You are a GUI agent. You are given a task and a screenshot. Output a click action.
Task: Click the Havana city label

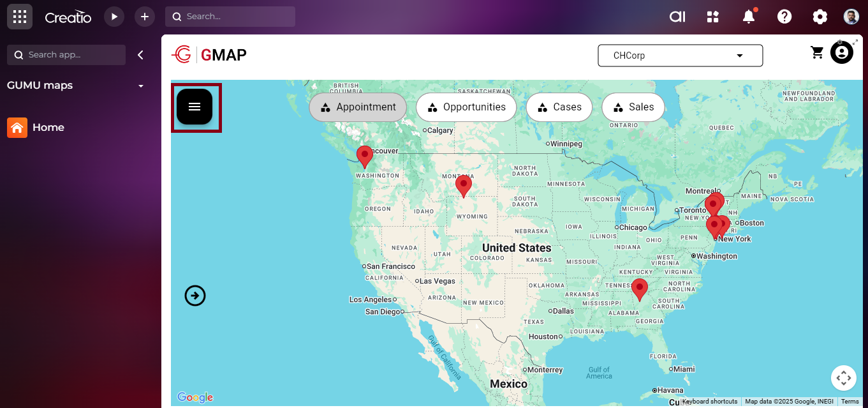pos(669,390)
